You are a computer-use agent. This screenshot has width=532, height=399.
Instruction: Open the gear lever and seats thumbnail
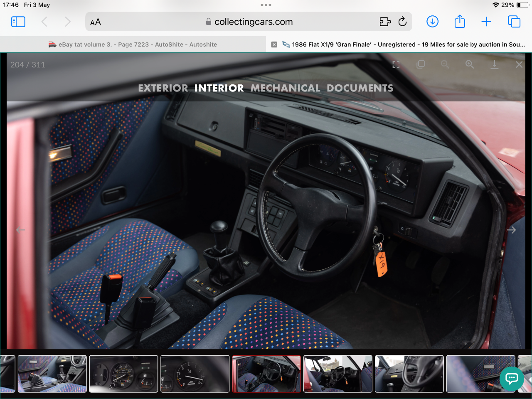[52, 374]
